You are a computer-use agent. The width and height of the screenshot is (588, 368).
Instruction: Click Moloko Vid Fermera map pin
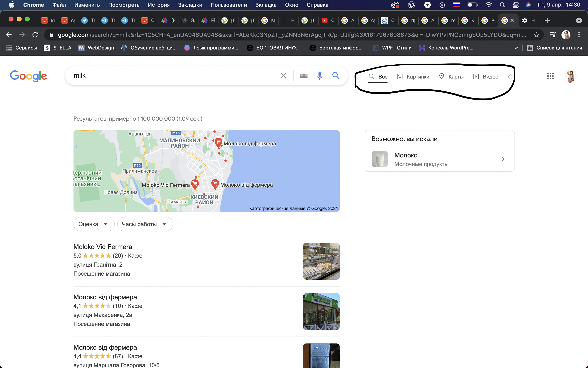[x=195, y=184]
